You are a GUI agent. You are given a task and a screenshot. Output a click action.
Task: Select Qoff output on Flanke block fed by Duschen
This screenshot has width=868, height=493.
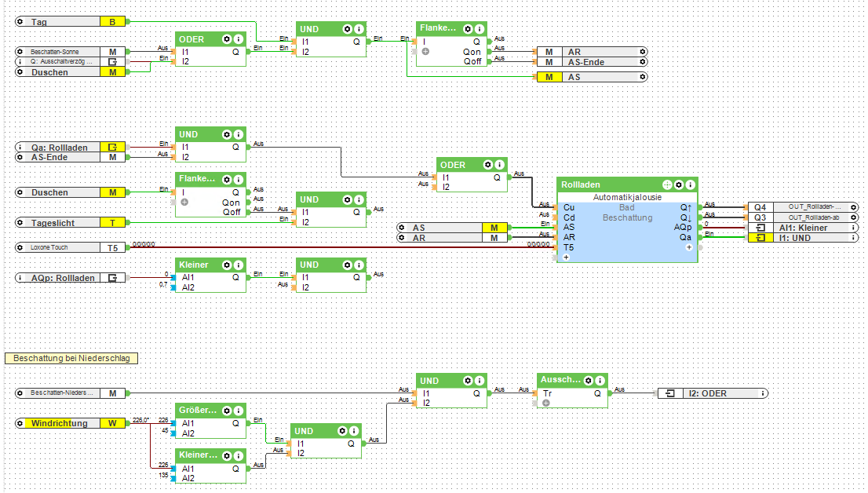pos(232,212)
